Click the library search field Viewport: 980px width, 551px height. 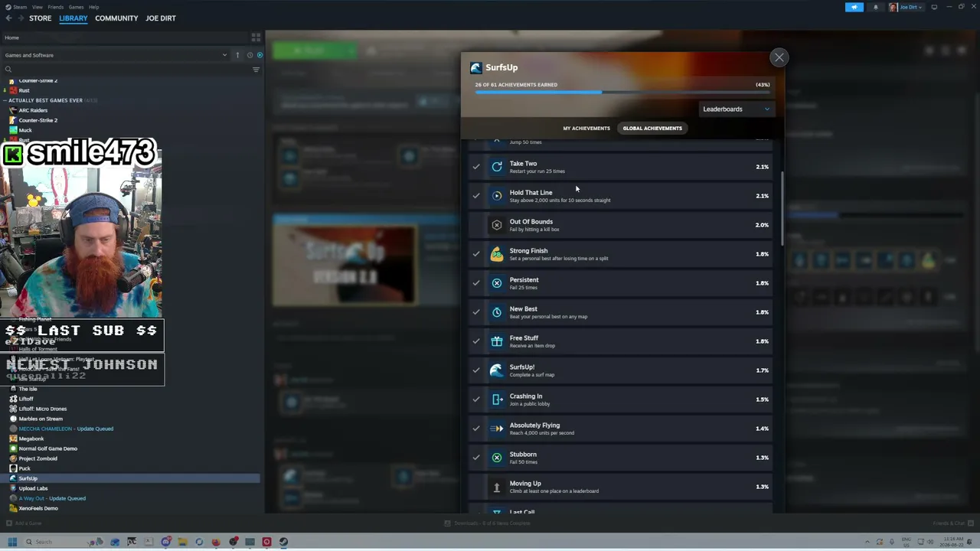(x=126, y=70)
